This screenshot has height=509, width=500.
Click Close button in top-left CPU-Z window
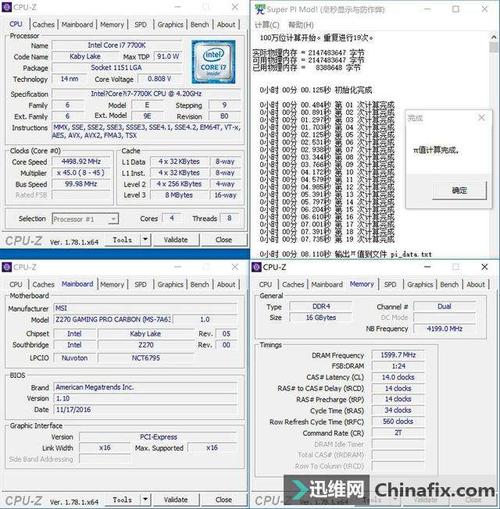[224, 239]
